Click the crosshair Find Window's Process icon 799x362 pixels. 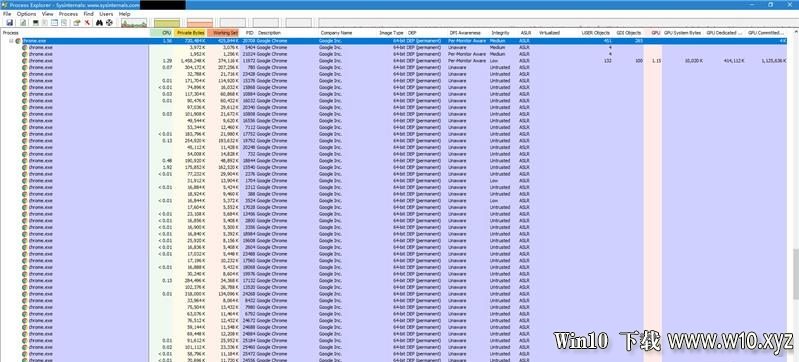[x=109, y=23]
